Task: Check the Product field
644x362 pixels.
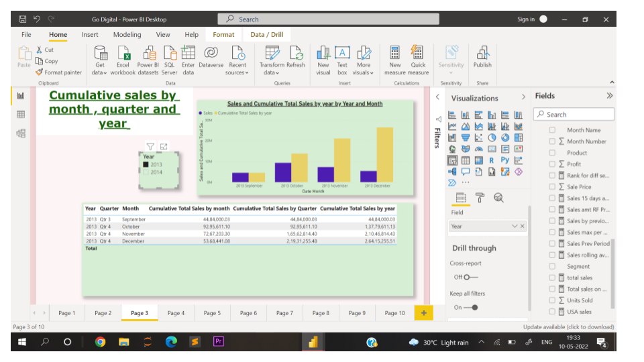Action: (x=552, y=153)
